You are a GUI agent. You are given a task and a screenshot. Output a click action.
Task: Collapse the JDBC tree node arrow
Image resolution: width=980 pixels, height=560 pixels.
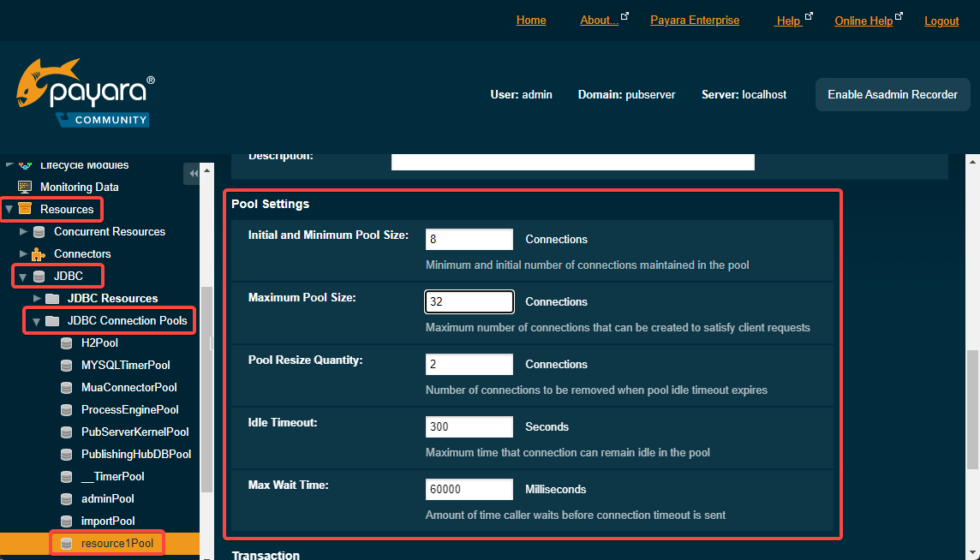pyautogui.click(x=23, y=276)
